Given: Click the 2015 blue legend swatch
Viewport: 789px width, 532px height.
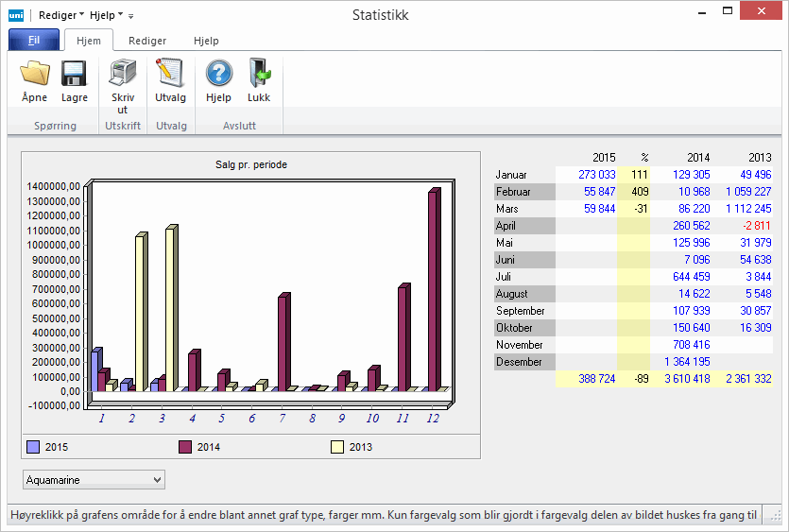Looking at the screenshot, I should click(x=33, y=447).
